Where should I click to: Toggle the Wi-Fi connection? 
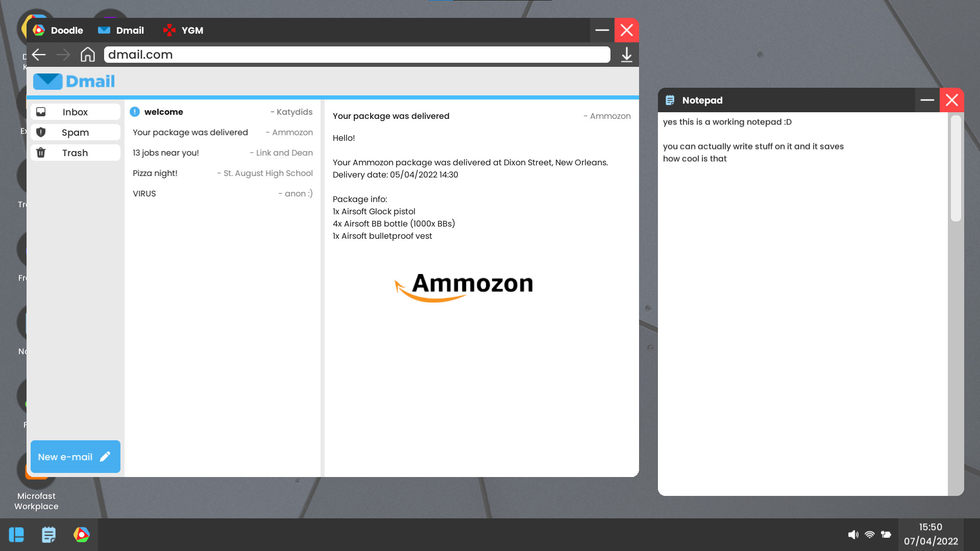tap(869, 534)
